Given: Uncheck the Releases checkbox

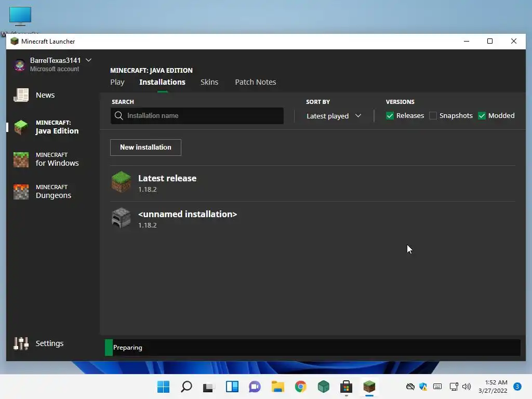Looking at the screenshot, I should (390, 116).
